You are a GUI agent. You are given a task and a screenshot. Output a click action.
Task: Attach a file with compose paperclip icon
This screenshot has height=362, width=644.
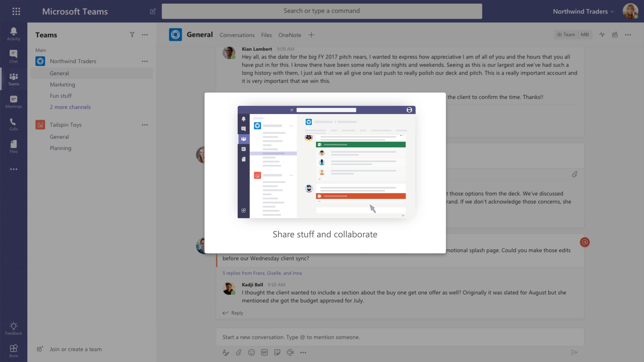(x=238, y=352)
